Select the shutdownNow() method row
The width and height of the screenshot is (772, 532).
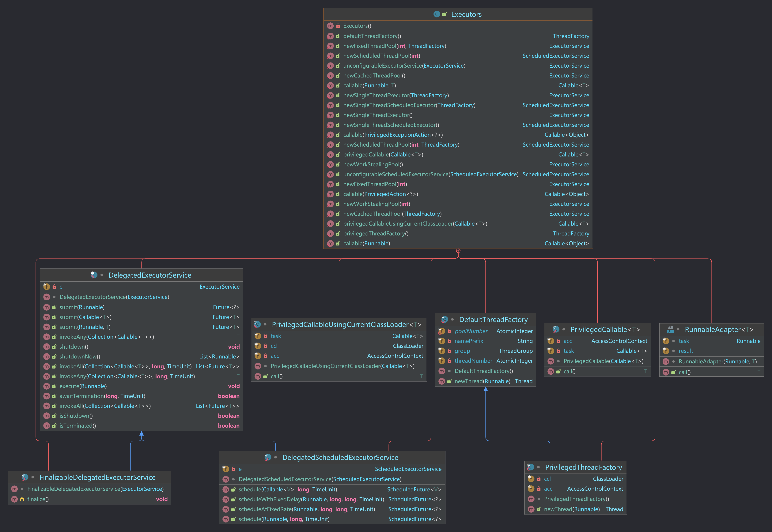point(80,356)
